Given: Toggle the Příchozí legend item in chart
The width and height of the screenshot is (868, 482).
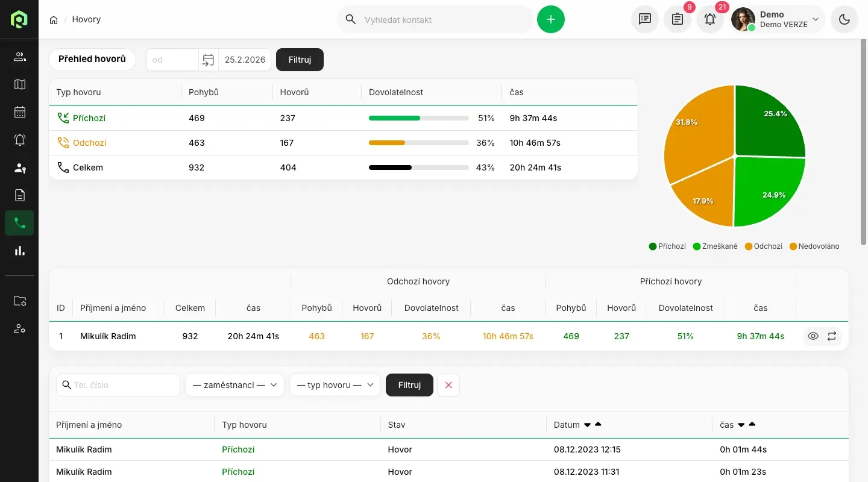Looking at the screenshot, I should coord(667,246).
